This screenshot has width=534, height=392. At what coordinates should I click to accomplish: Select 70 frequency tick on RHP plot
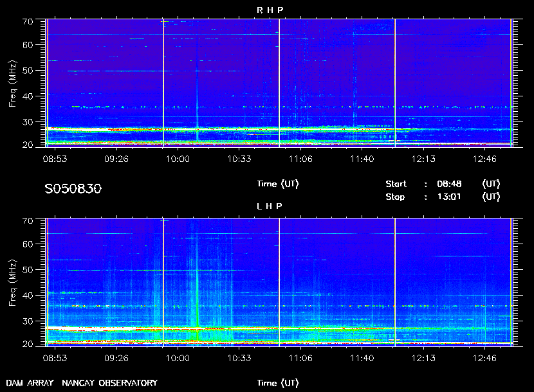tap(28, 22)
